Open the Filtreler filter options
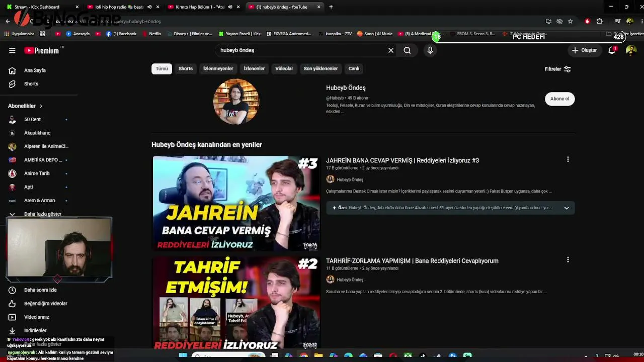This screenshot has width=644, height=362. pos(557,69)
